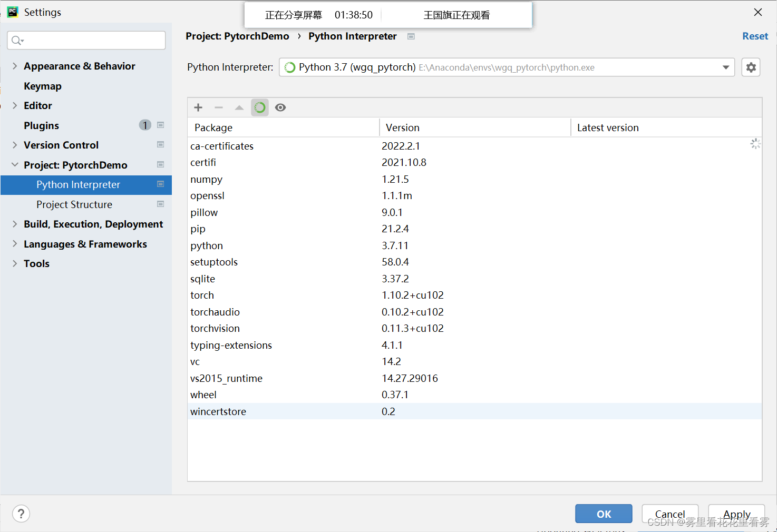777x532 pixels.
Task: Open Project Structure settings page
Action: click(74, 204)
